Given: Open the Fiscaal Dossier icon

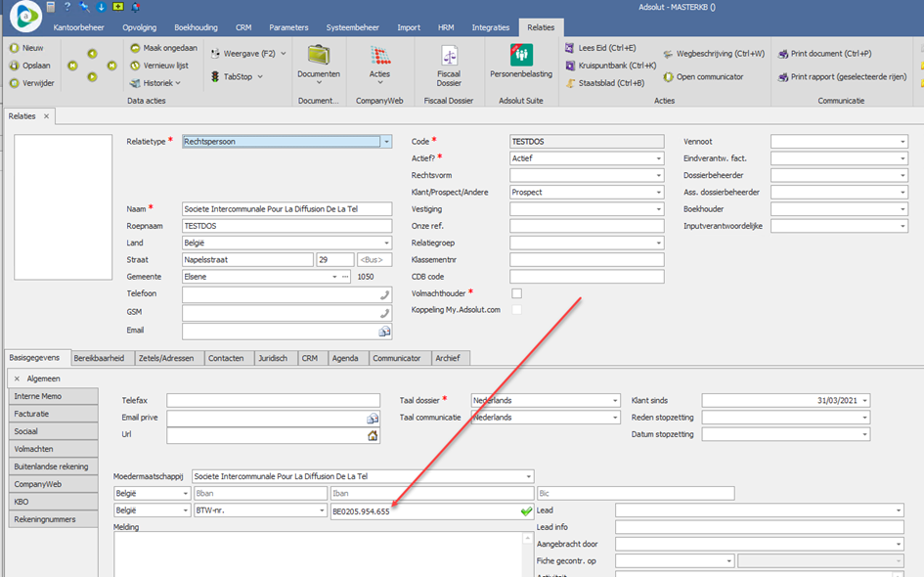Looking at the screenshot, I should [x=449, y=56].
